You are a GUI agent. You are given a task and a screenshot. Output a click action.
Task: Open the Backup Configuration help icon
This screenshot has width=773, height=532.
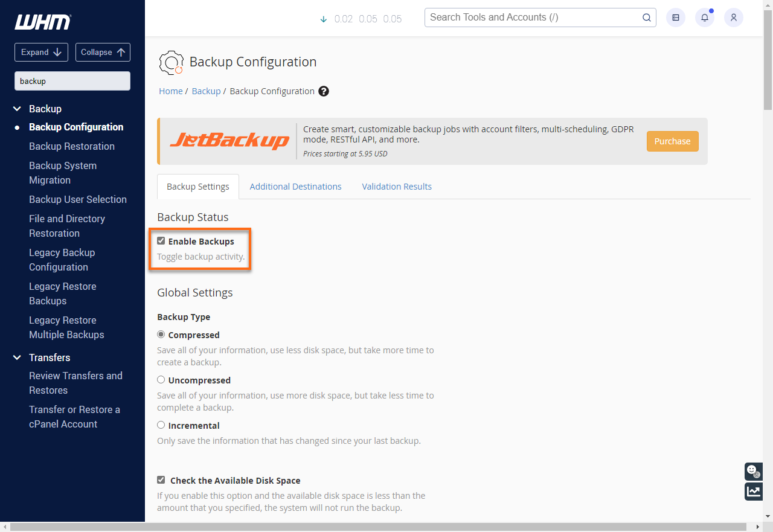[324, 91]
